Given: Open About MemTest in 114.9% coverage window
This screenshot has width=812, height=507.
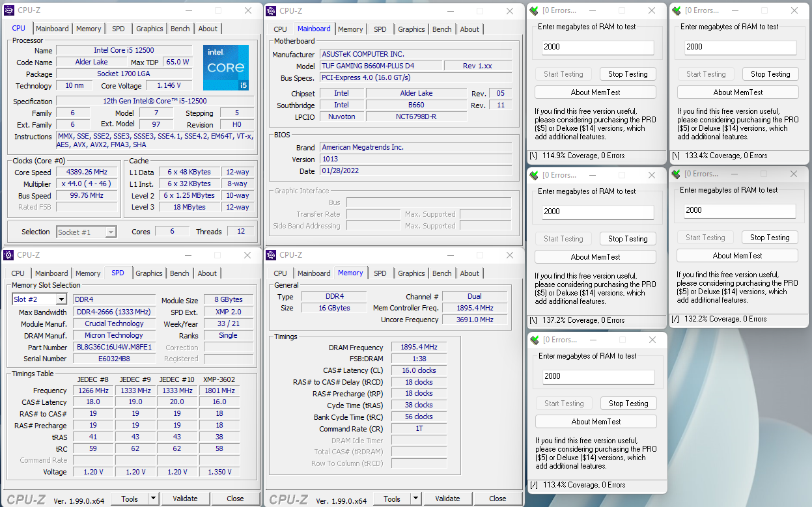Looking at the screenshot, I should coord(595,92).
